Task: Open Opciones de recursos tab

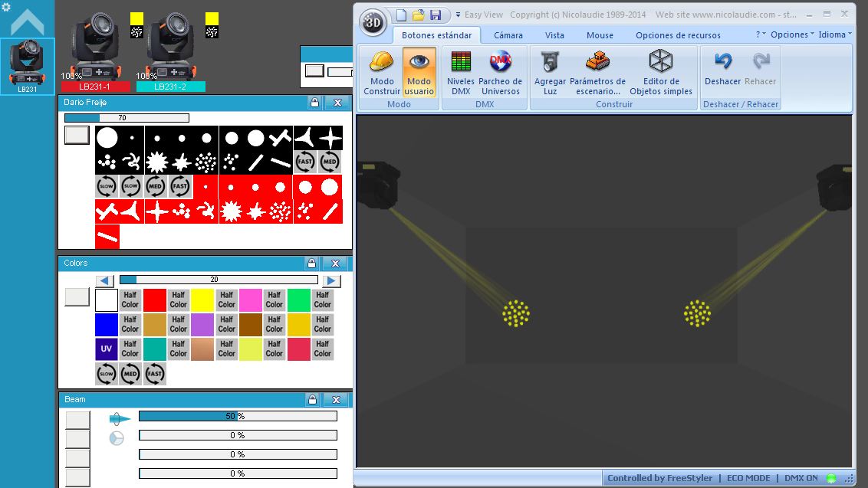Action: [678, 35]
